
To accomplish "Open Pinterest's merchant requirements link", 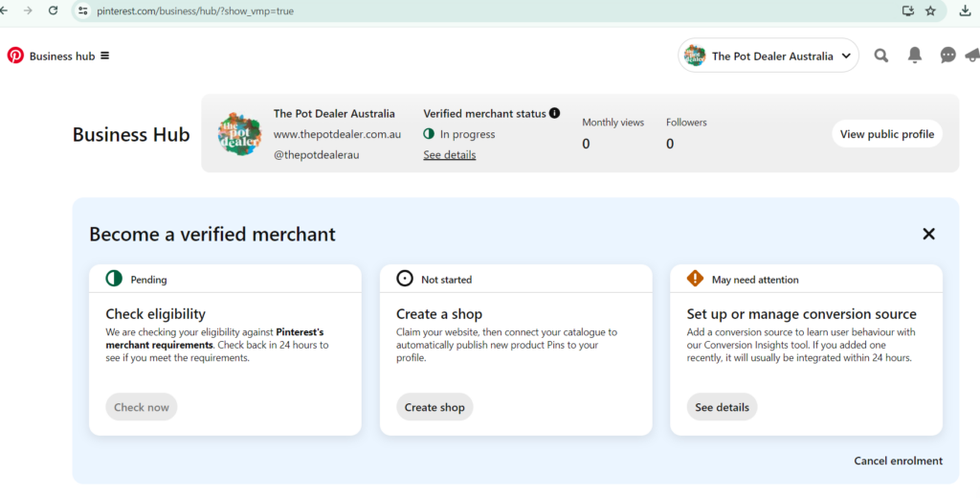I will [x=214, y=338].
